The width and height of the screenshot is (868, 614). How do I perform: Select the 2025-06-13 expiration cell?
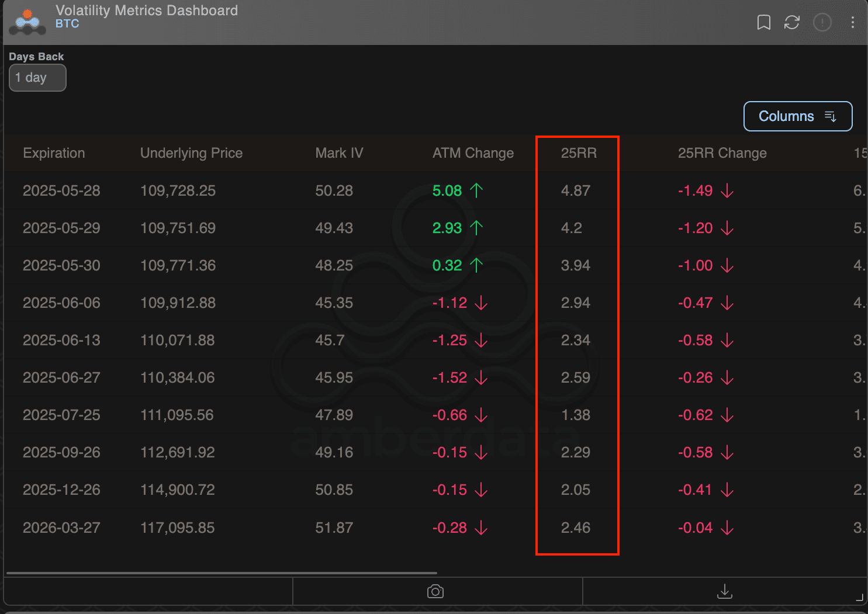(61, 340)
